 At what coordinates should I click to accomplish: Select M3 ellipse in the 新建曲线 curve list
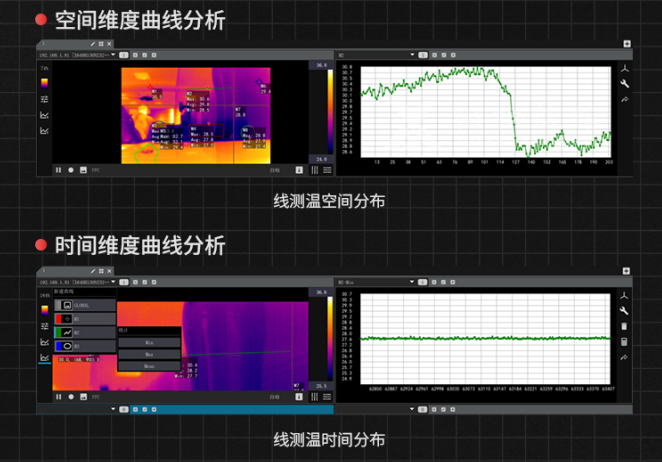tap(85, 346)
